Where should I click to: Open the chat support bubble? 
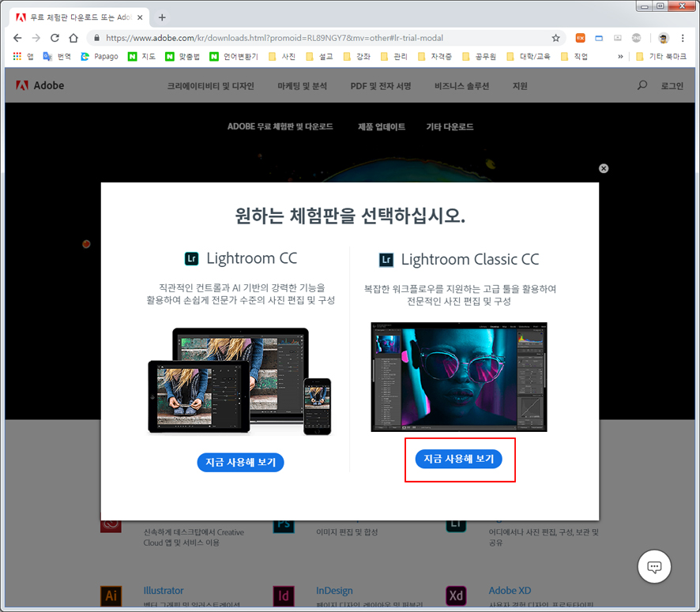pos(654,566)
